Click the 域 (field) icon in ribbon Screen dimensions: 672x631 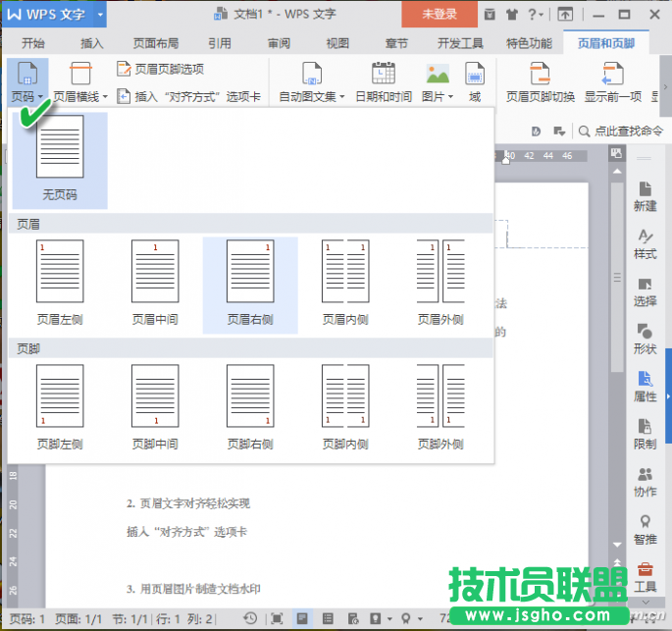[475, 76]
